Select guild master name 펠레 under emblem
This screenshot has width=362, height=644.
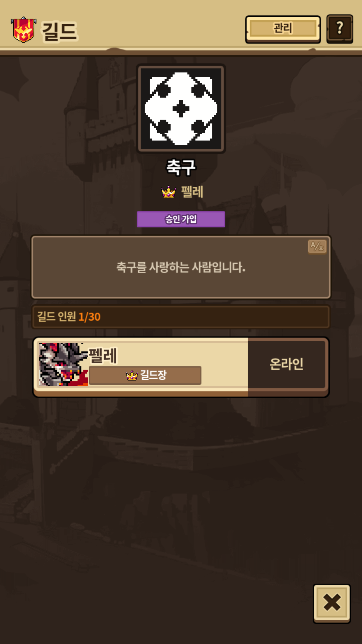coord(192,192)
